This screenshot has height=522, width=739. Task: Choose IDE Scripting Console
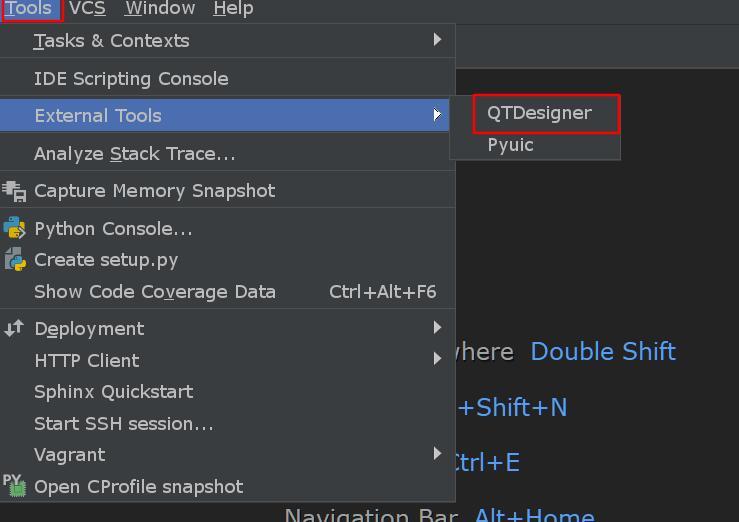131,78
